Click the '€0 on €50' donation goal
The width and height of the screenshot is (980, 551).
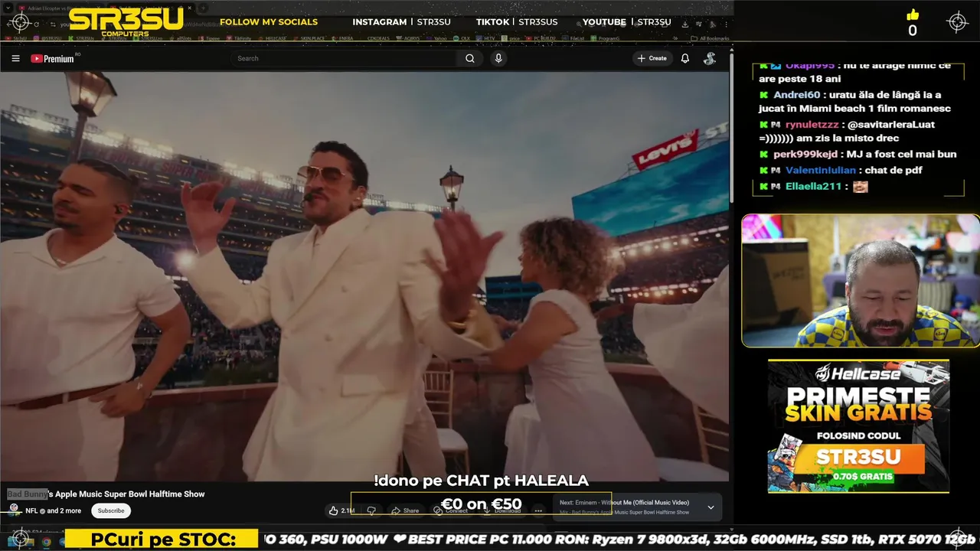point(481,504)
